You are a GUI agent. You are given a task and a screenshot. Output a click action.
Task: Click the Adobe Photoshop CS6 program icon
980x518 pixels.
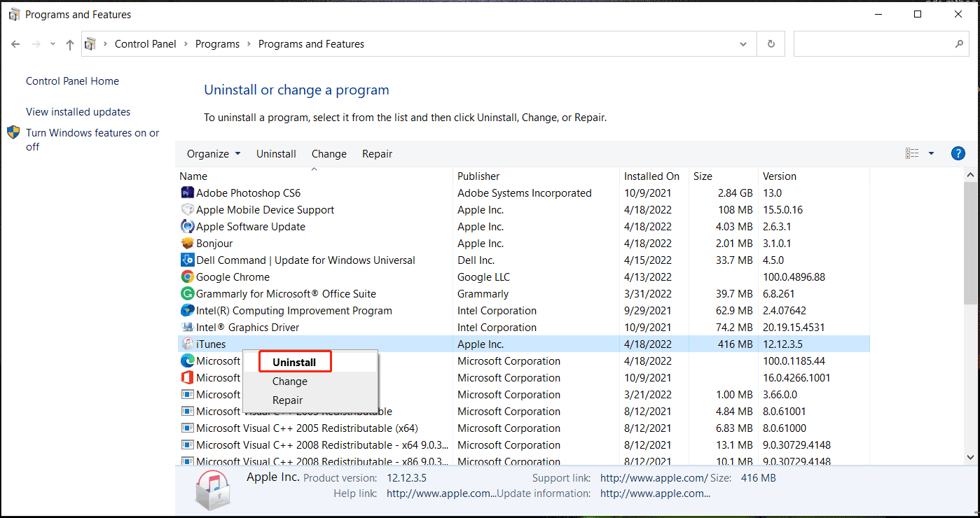pos(187,192)
